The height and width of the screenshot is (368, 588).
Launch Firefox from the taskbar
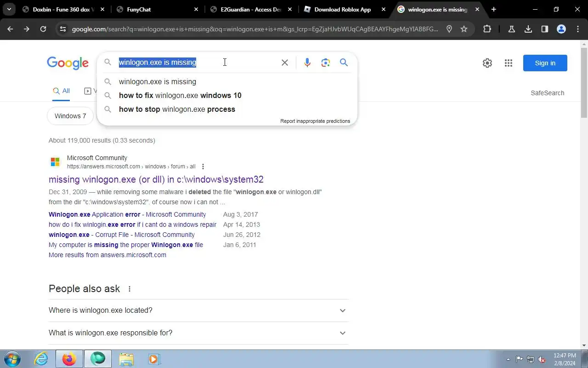tap(69, 359)
